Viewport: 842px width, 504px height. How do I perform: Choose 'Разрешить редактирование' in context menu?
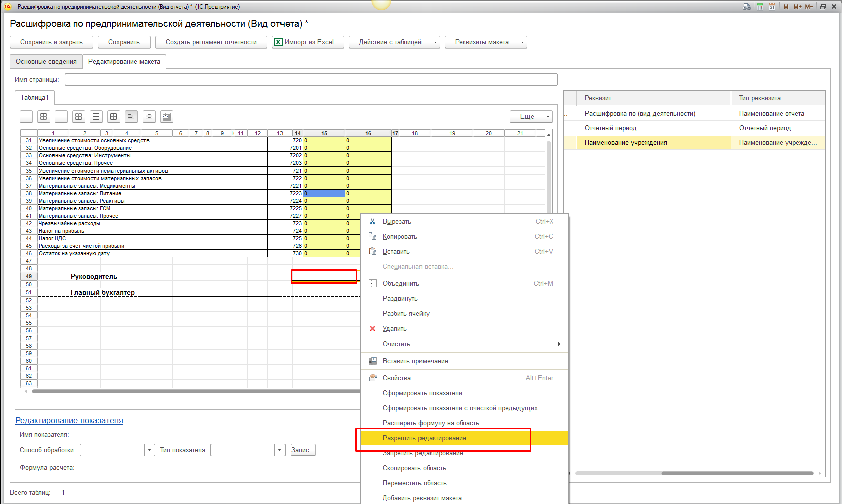point(424,438)
